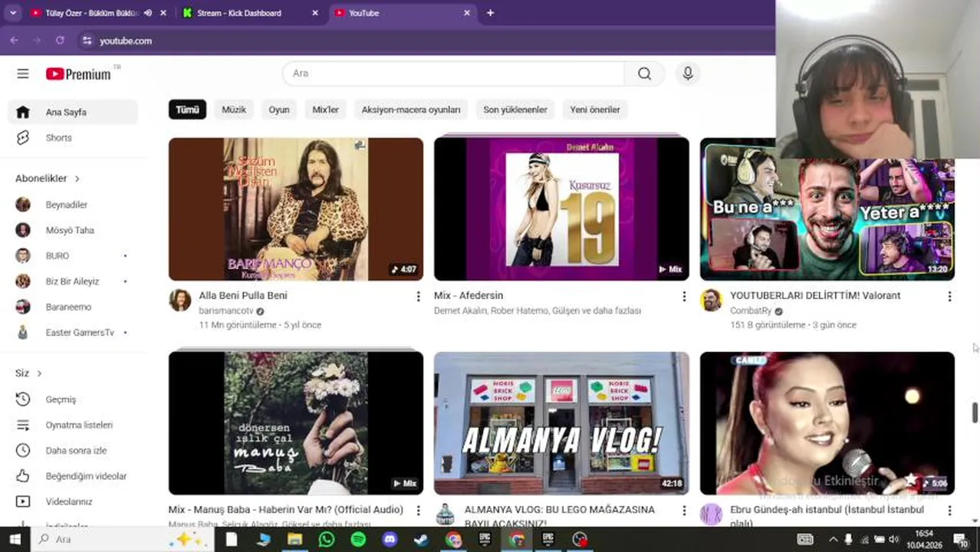The height and width of the screenshot is (552, 980).
Task: Open site info icon in address bar
Action: 87,41
